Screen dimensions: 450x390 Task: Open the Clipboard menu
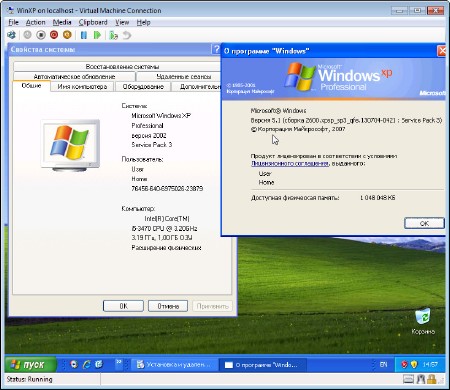pos(93,22)
